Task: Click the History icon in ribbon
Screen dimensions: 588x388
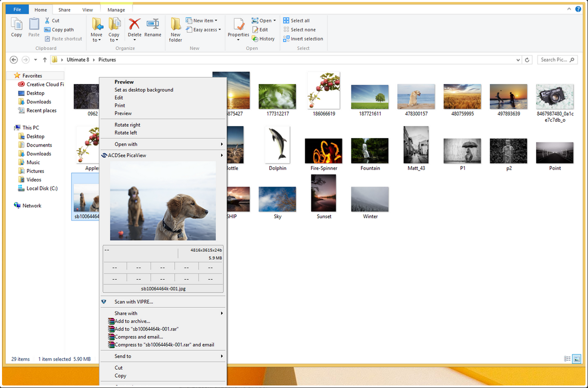Action: (263, 38)
